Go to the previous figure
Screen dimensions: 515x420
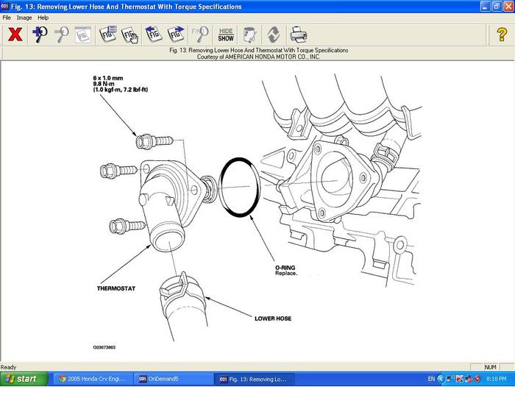click(153, 35)
